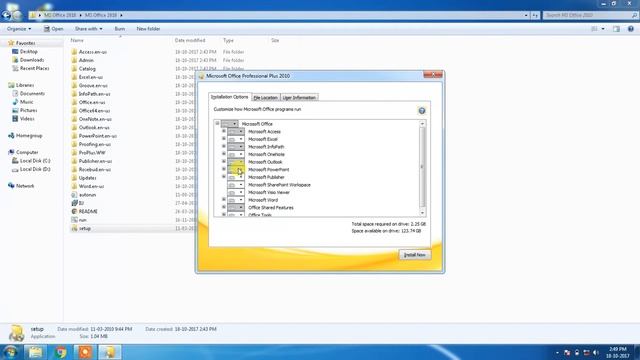
Task: Open install-state dropdown for Microsoft SharePoint Workspace
Action: point(236,185)
